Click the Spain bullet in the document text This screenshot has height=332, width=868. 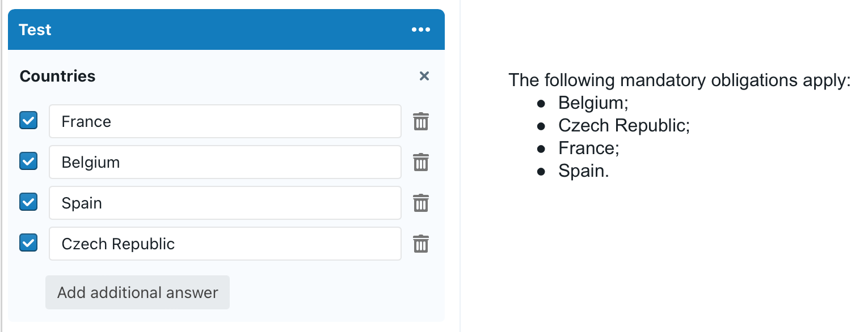pos(583,171)
